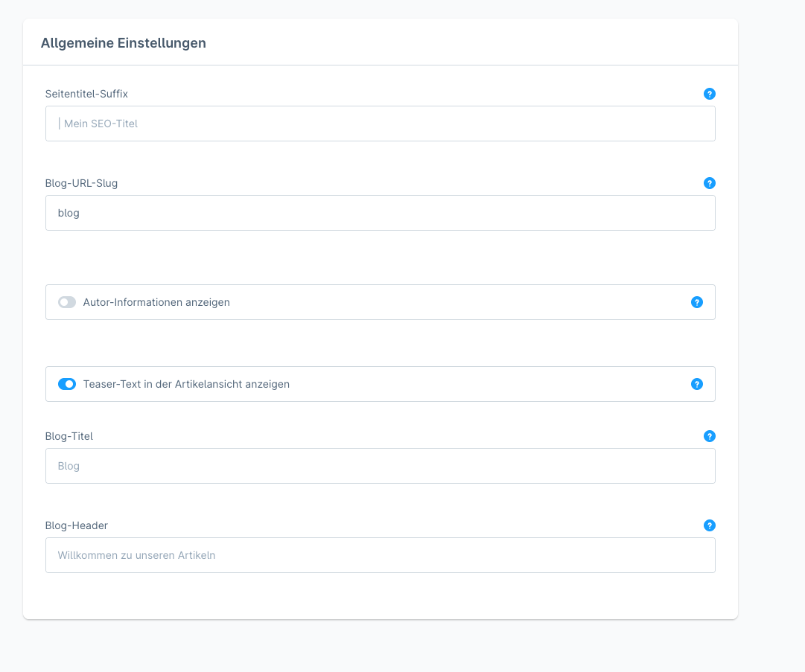
Task: Click the Blog-Header label text
Action: click(x=77, y=525)
